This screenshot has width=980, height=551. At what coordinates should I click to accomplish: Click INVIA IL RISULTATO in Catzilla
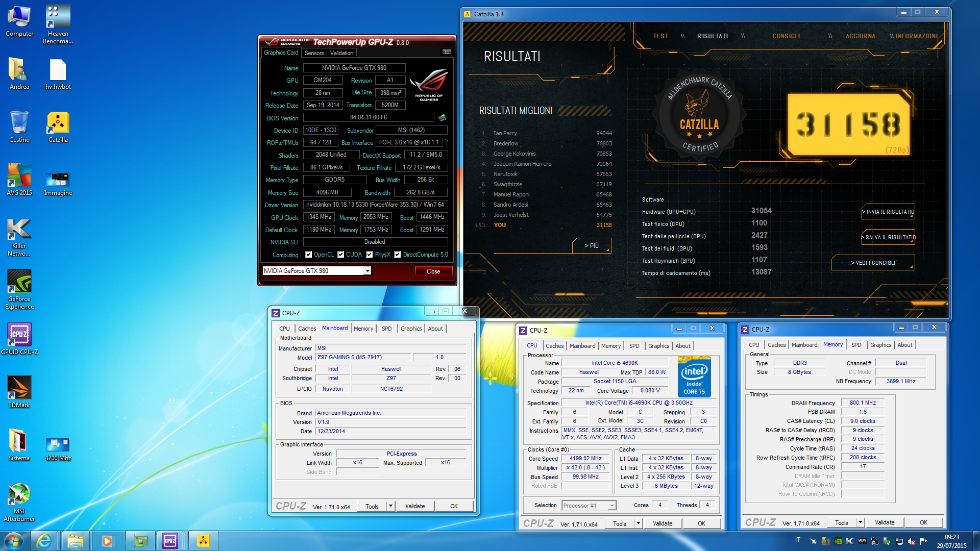point(889,212)
